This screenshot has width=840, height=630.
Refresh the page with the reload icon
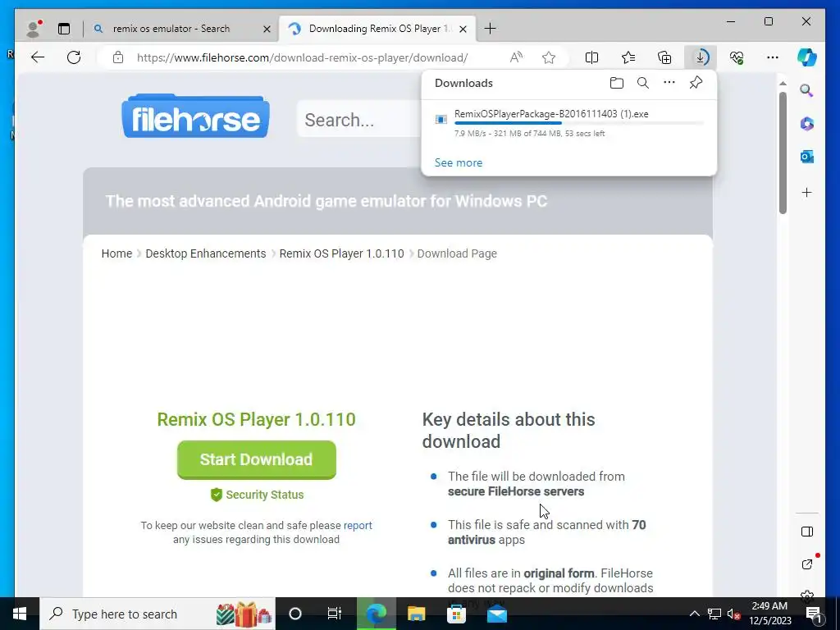[74, 57]
